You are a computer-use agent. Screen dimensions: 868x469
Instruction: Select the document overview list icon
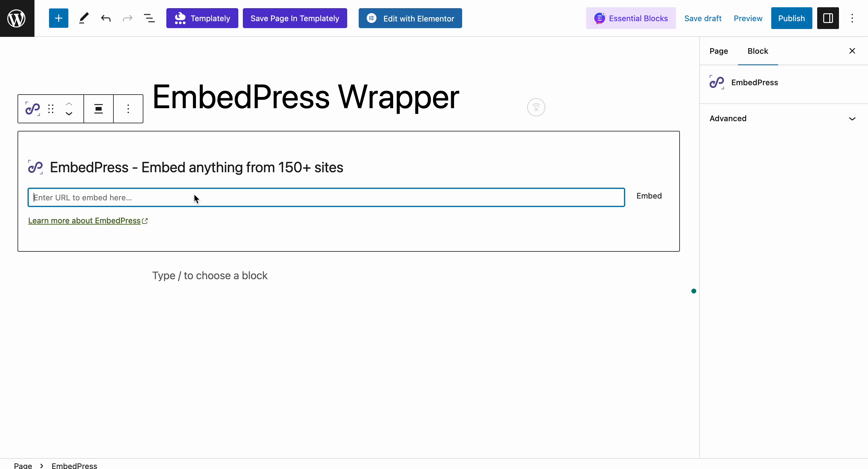pyautogui.click(x=149, y=18)
